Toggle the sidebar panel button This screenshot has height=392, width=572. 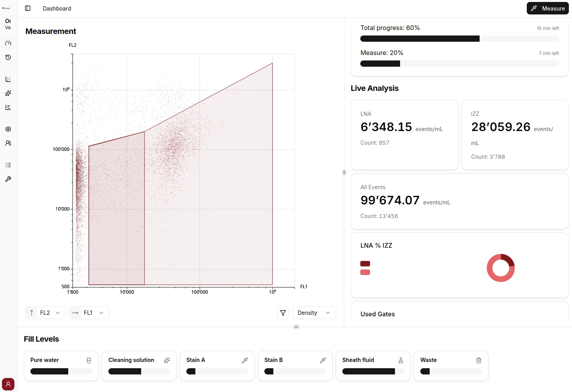pos(28,8)
